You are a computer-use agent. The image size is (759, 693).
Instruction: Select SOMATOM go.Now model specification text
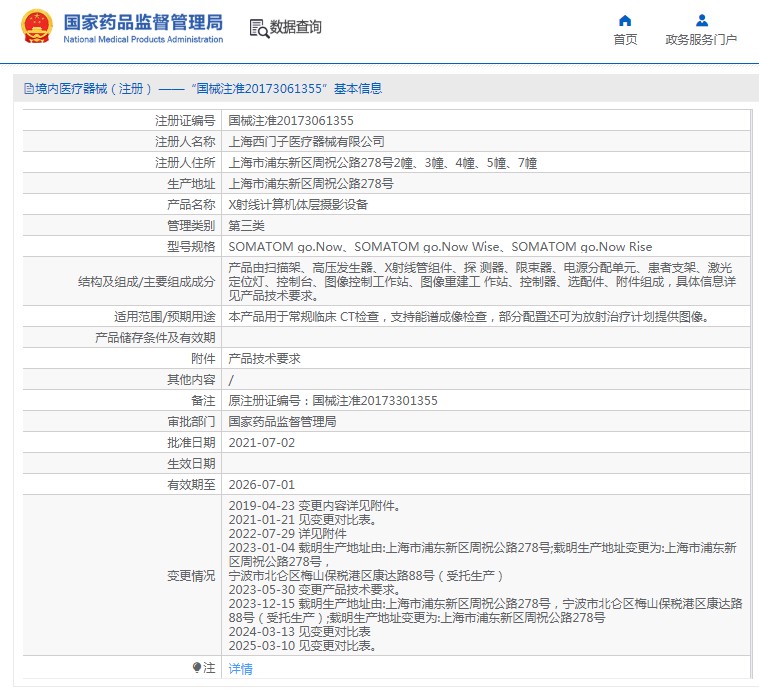coord(440,247)
